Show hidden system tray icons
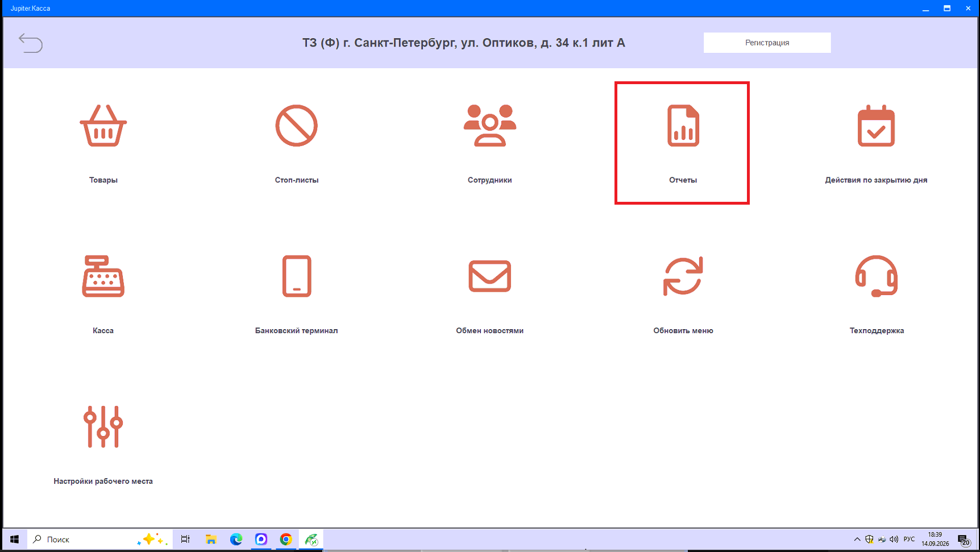Viewport: 980px width, 552px height. pyautogui.click(x=857, y=539)
